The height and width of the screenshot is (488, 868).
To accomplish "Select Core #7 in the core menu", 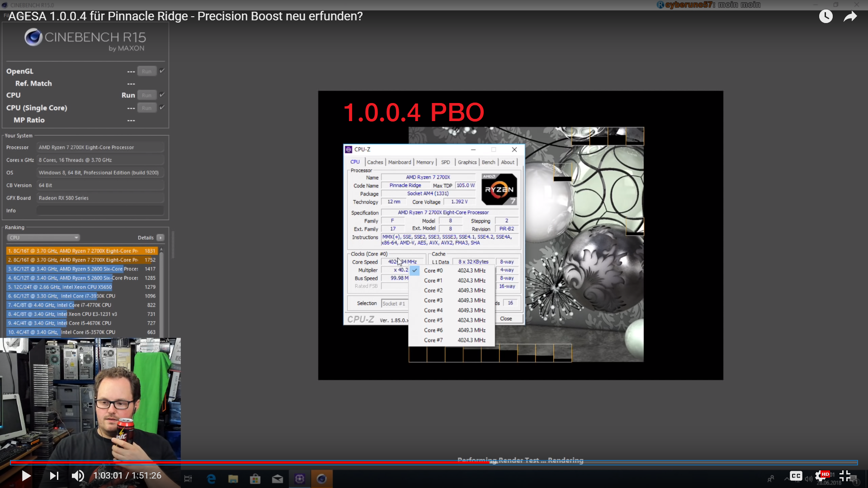I will tap(452, 340).
